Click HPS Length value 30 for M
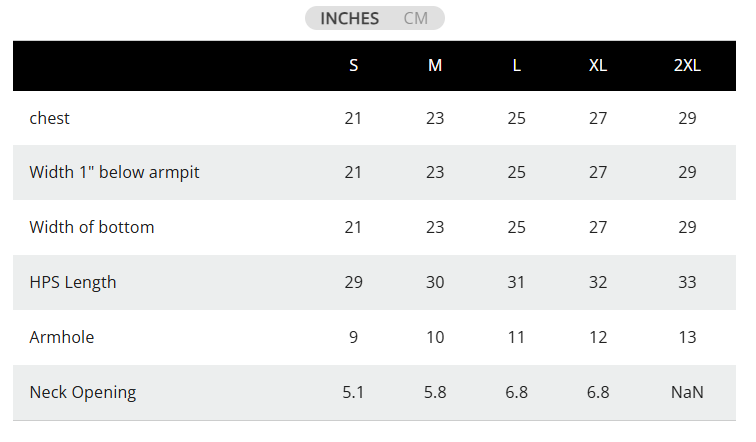Image resolution: width=756 pixels, height=442 pixels. 435,282
